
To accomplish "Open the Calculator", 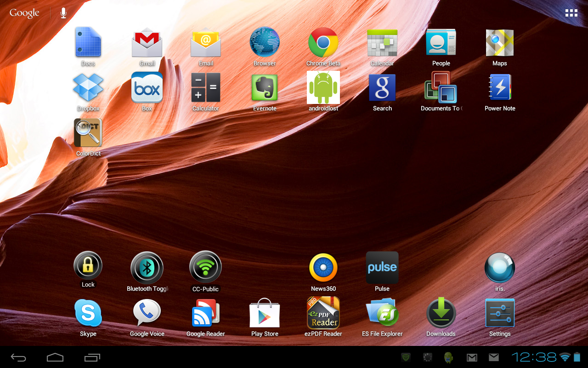I will click(206, 87).
